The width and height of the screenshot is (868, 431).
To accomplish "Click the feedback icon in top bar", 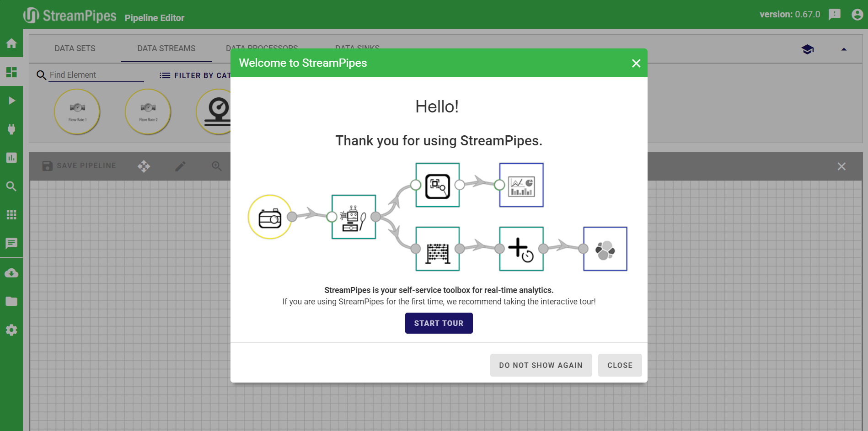I will [x=835, y=15].
